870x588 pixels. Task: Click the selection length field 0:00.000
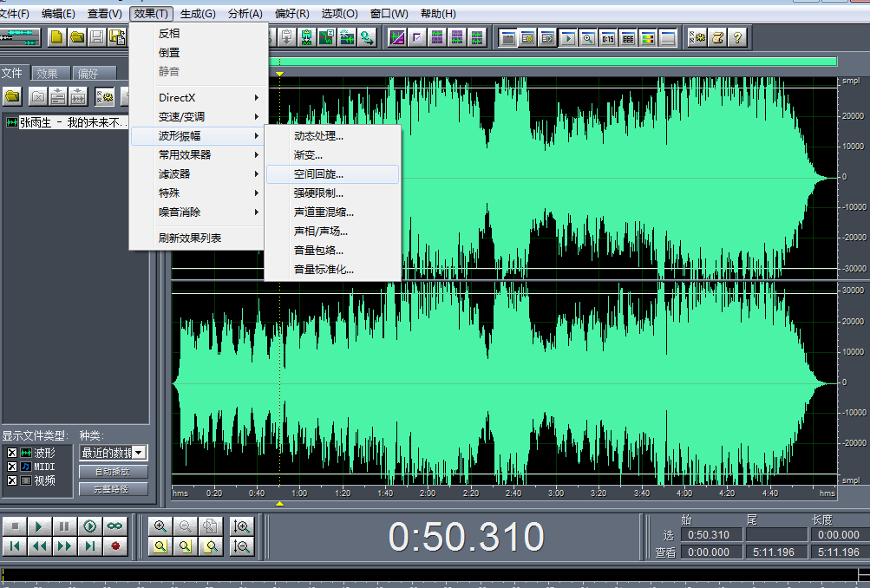pyautogui.click(x=838, y=535)
